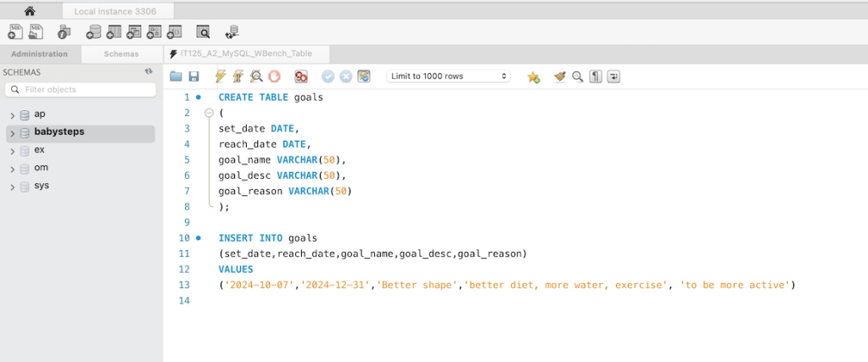Toggle word wrap in editor

(613, 76)
